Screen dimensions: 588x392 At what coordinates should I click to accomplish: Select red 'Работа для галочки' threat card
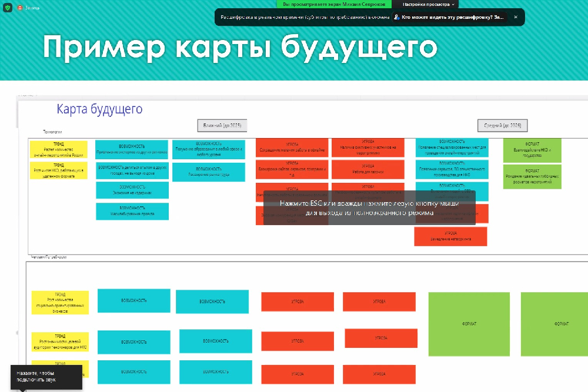pos(368,169)
